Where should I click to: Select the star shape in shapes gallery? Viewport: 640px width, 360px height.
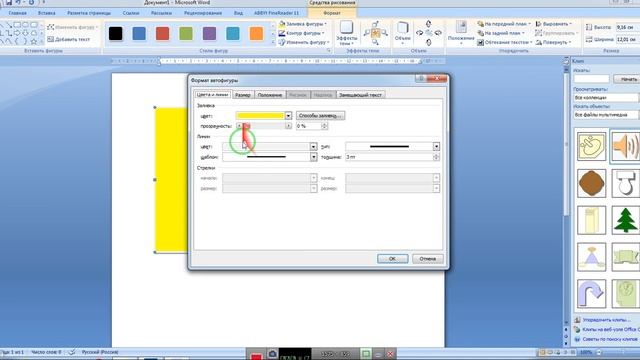[34, 42]
